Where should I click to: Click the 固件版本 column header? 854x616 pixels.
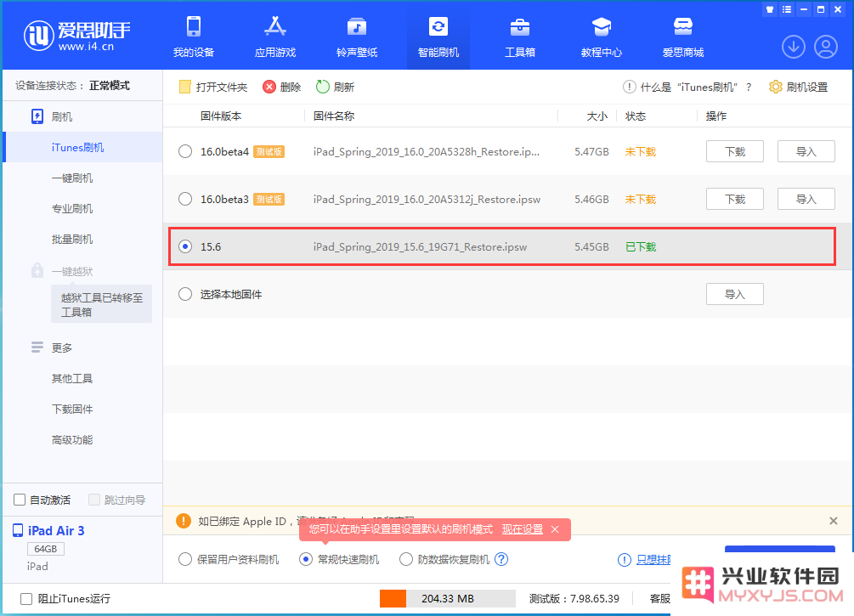[221, 116]
